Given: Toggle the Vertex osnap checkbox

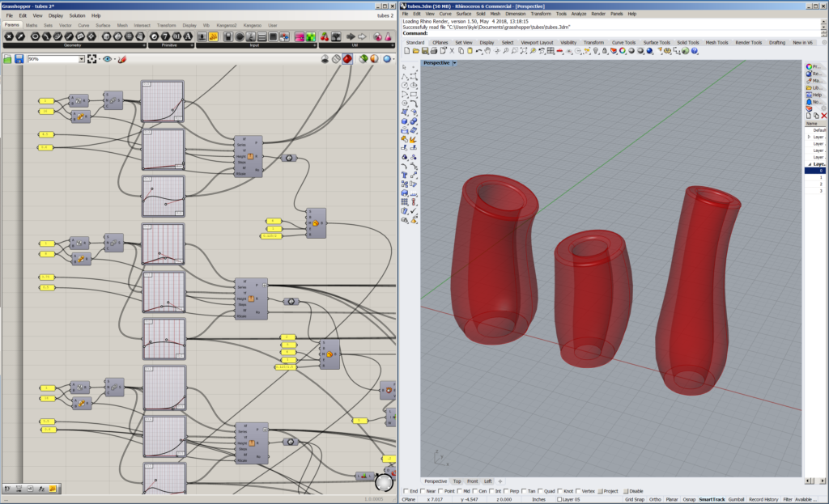Looking at the screenshot, I should click(578, 491).
